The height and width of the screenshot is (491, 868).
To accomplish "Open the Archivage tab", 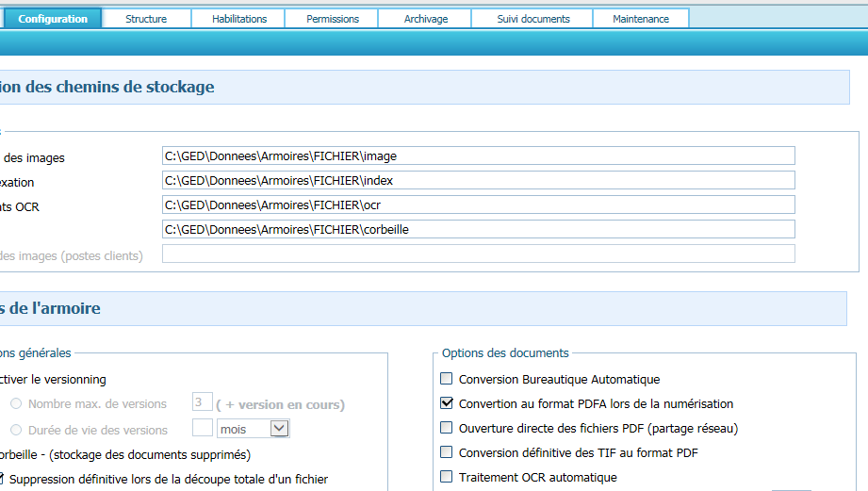I will (425, 19).
